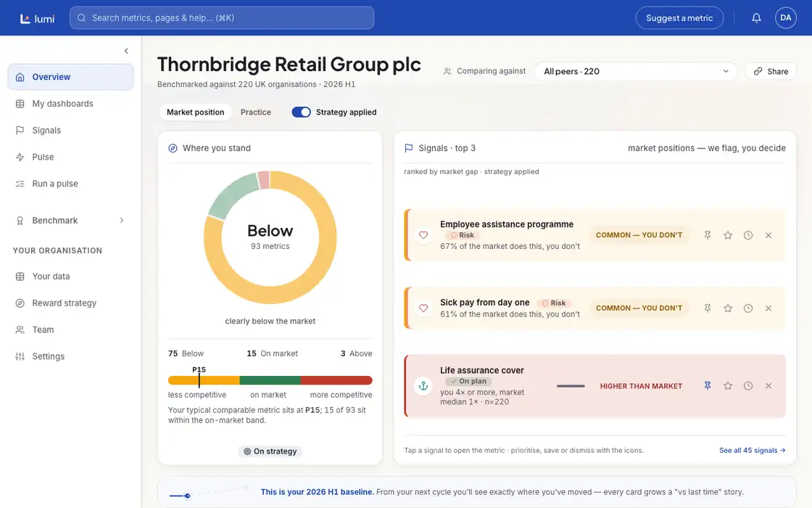Screen dimensions: 812x508
Task: Open the Team page
Action: [70, 329]
